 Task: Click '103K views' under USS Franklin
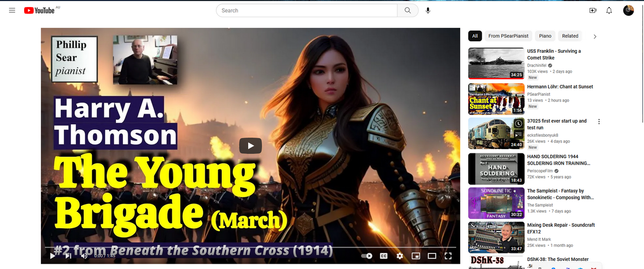click(537, 72)
